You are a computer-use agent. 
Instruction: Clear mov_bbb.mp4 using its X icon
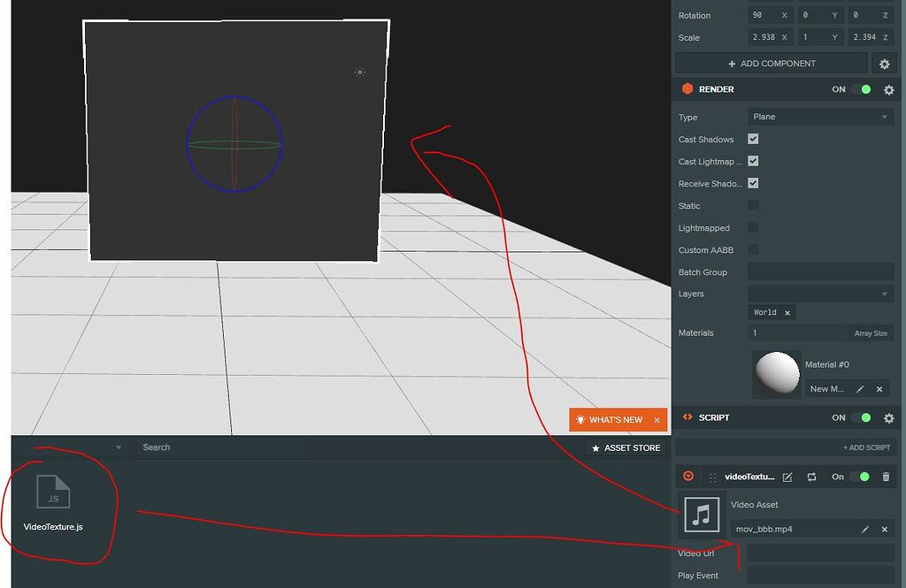pyautogui.click(x=884, y=529)
